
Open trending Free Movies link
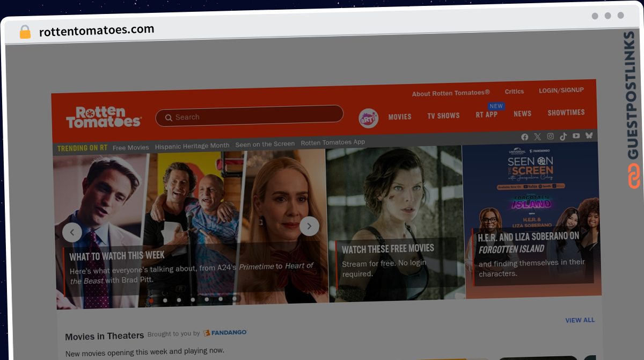click(x=130, y=147)
